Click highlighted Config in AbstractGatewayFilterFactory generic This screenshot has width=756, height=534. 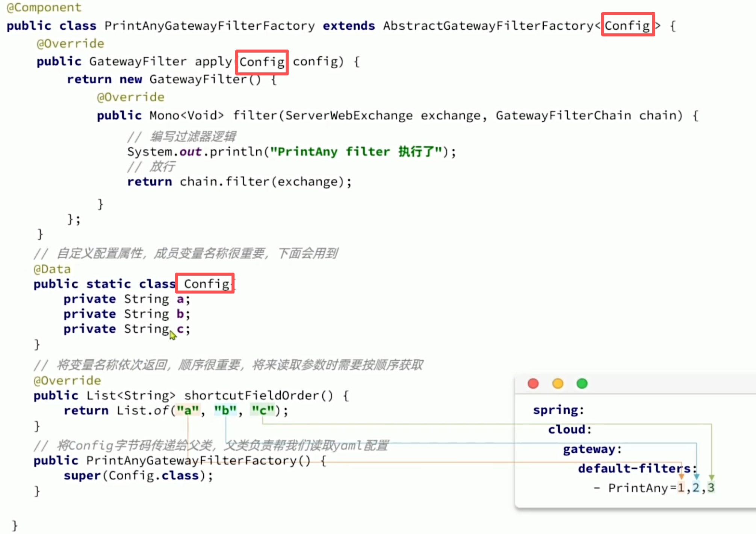[x=627, y=25]
